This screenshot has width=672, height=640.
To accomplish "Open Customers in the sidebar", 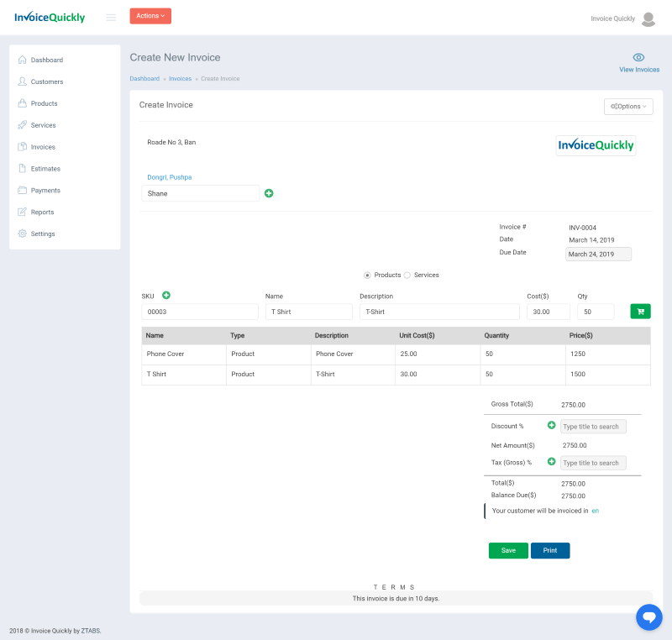I will [x=47, y=81].
